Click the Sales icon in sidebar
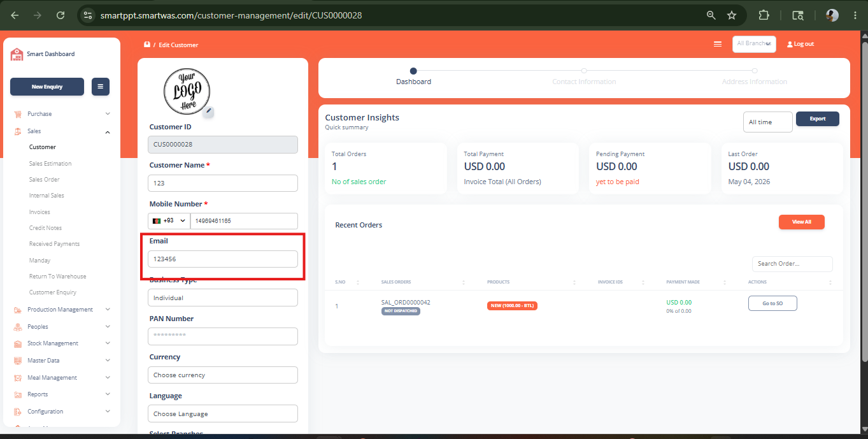868x439 pixels. tap(18, 131)
